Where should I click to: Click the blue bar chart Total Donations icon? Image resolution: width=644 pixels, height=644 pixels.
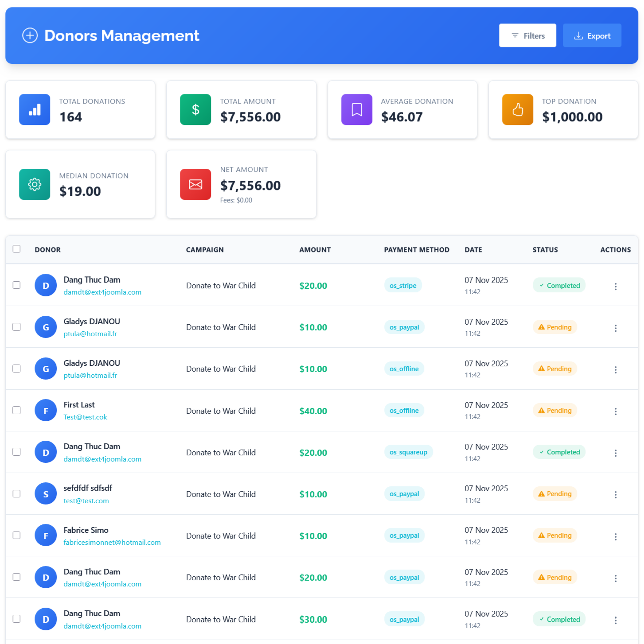(x=35, y=109)
